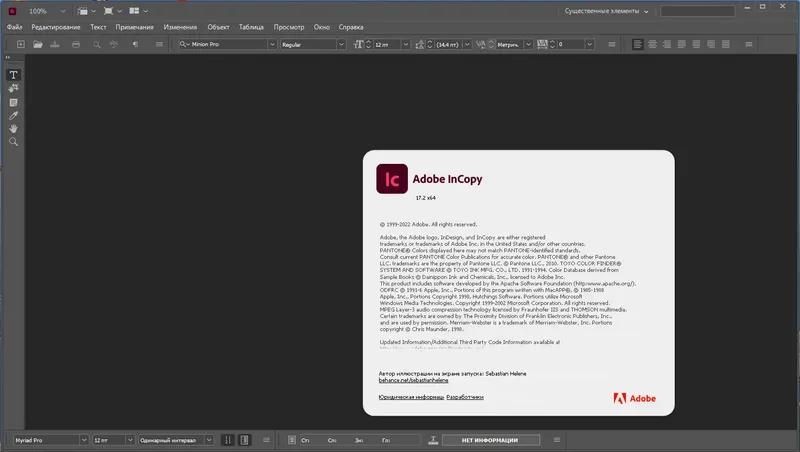Click the spelling check icon in the toolbar
Viewport: 800px width, 452px height.
114,44
